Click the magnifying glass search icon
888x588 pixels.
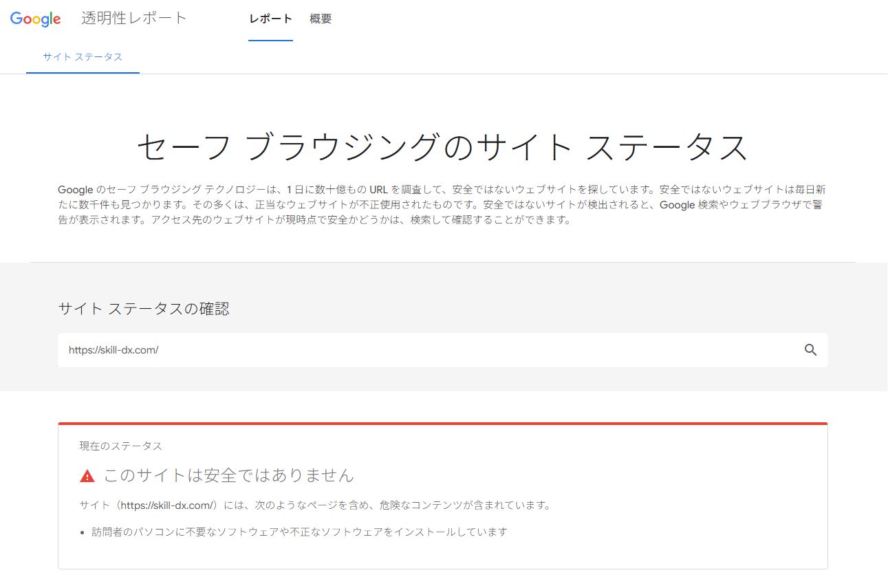810,350
